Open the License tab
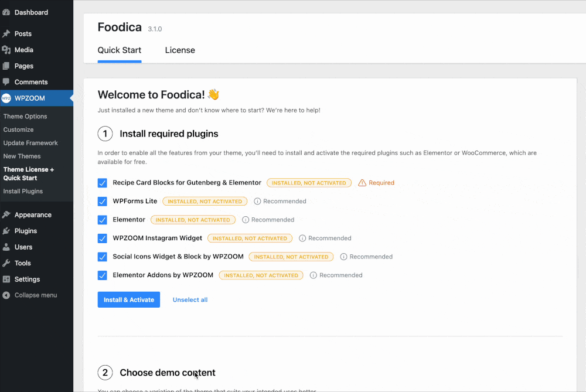The height and width of the screenshot is (392, 586). click(180, 50)
